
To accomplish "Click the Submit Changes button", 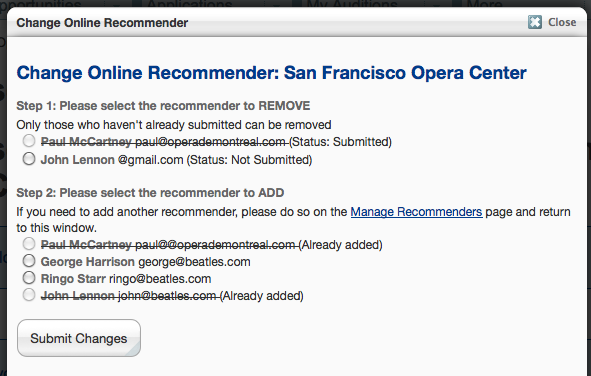I will (x=79, y=338).
